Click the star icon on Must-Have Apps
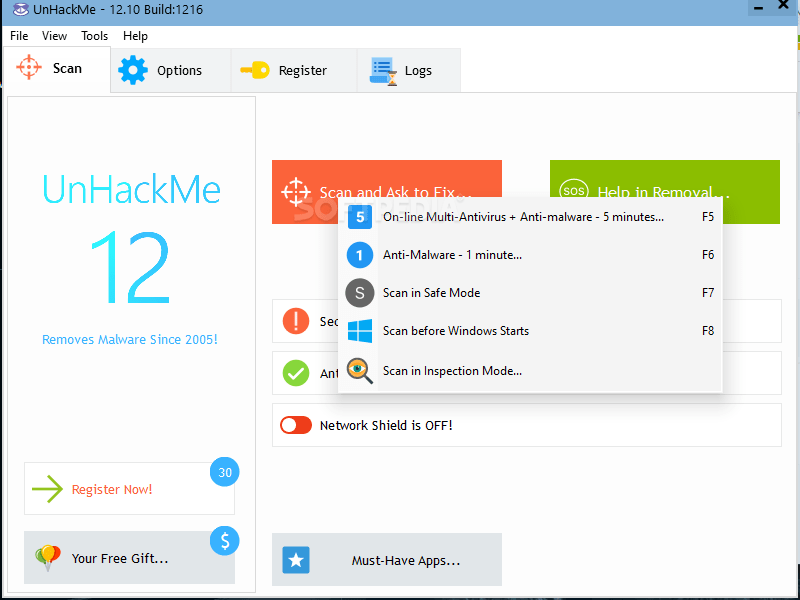 click(x=296, y=560)
